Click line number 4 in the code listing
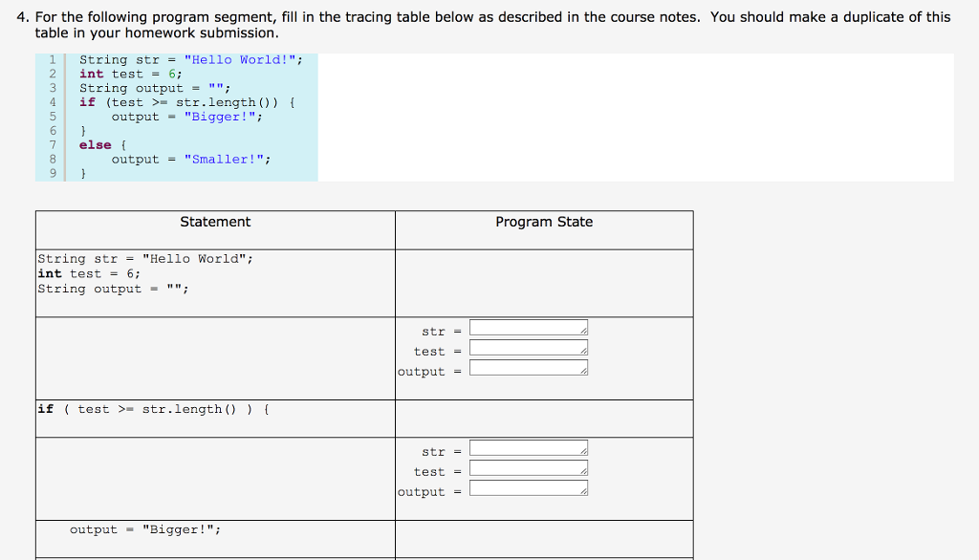This screenshot has width=979, height=560. pyautogui.click(x=52, y=102)
